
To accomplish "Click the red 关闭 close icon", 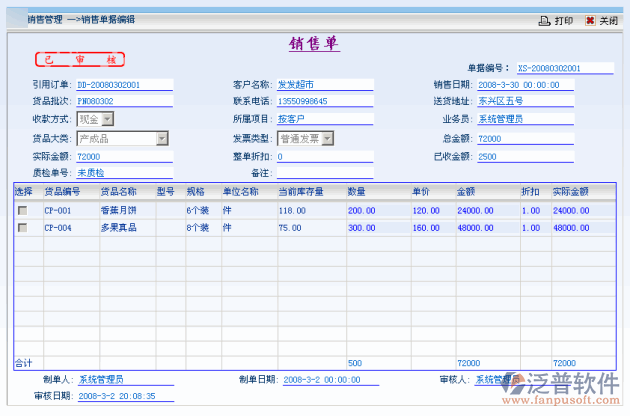I will pyautogui.click(x=590, y=20).
